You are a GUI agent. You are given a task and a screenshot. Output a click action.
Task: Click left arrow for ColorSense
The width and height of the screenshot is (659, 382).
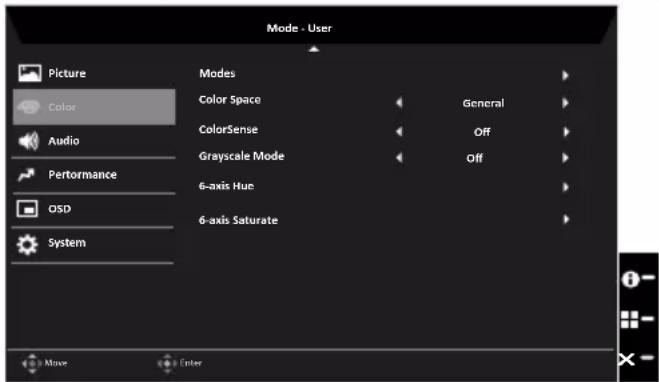click(399, 132)
